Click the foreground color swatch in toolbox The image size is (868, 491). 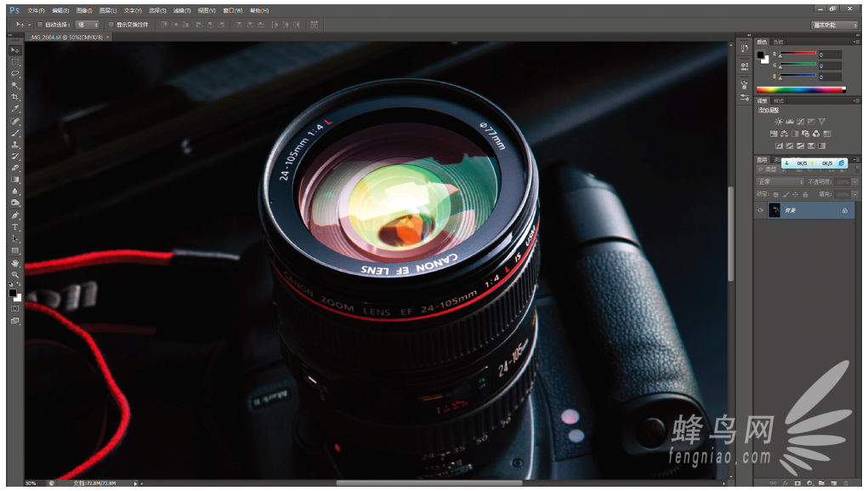tap(12, 293)
